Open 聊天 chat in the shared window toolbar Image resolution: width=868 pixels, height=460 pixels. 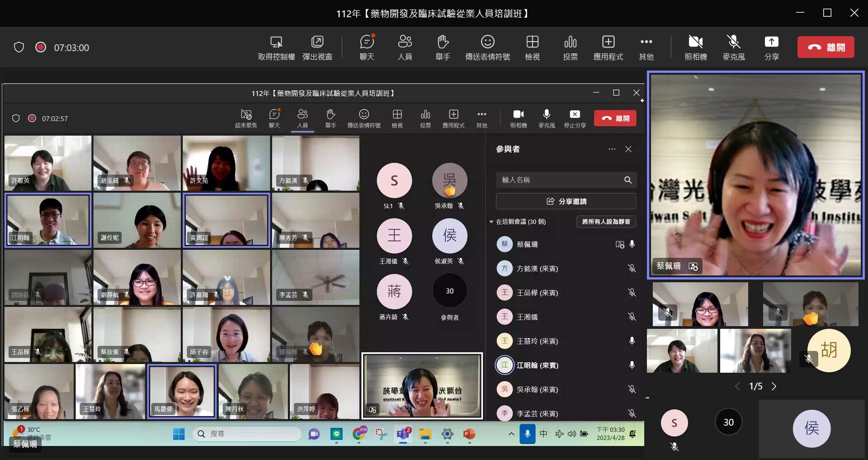[274, 119]
